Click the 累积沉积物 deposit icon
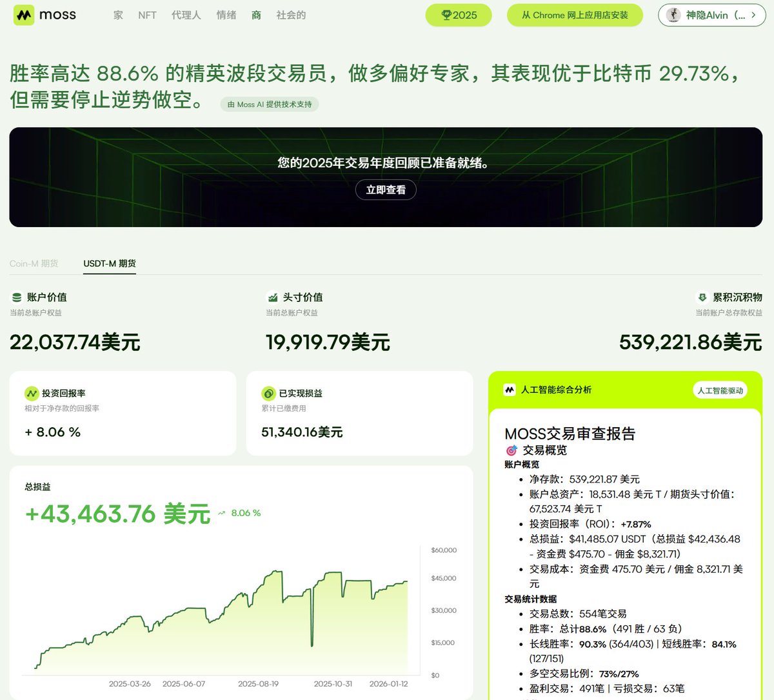 point(702,297)
